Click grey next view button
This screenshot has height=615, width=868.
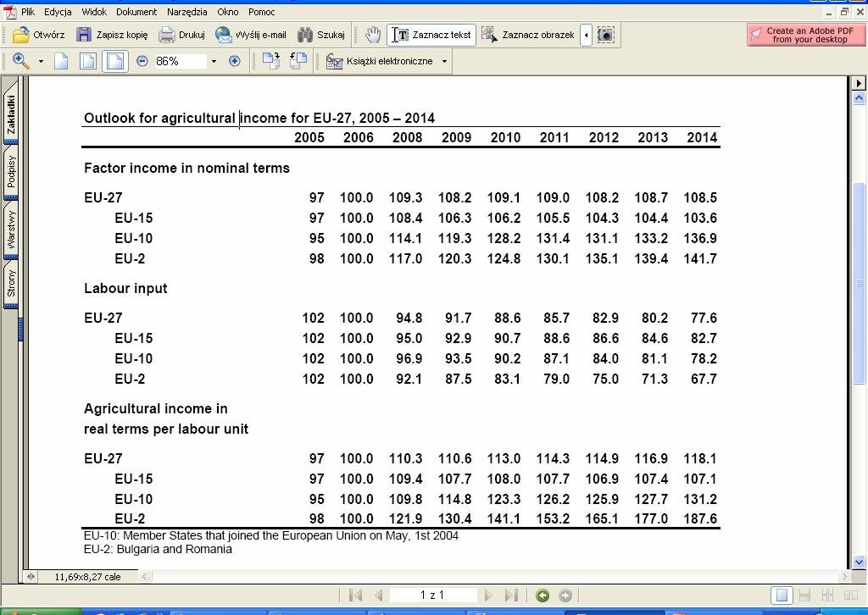click(565, 595)
